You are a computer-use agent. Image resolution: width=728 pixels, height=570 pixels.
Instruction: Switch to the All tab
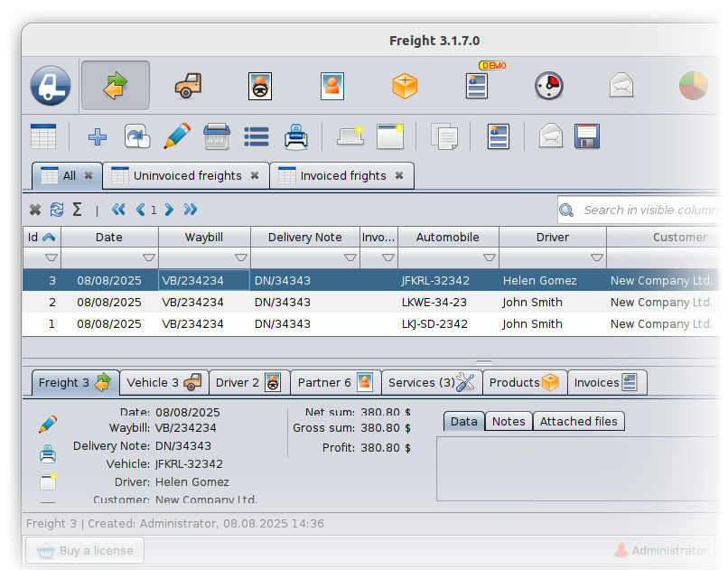point(67,175)
